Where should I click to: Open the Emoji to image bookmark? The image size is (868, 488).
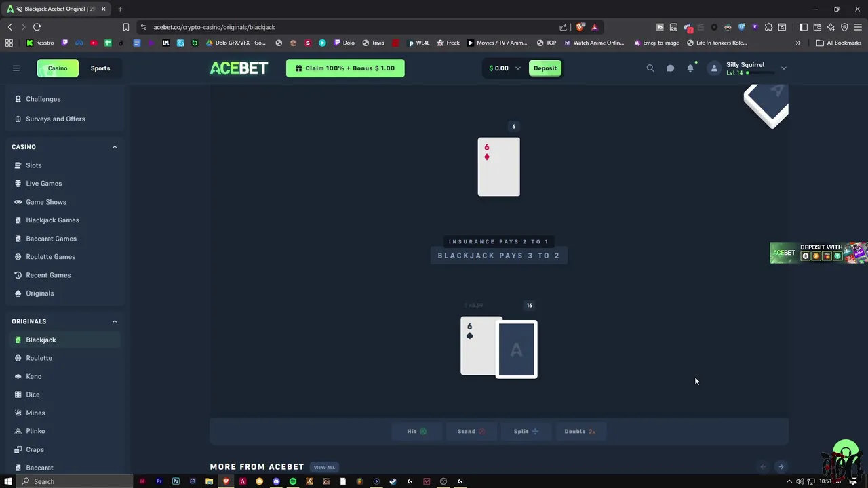(x=656, y=43)
